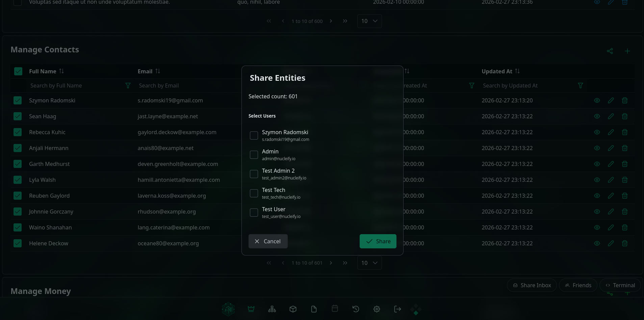Open the crown icon in bottom navigation
This screenshot has height=320, width=644.
click(251, 309)
